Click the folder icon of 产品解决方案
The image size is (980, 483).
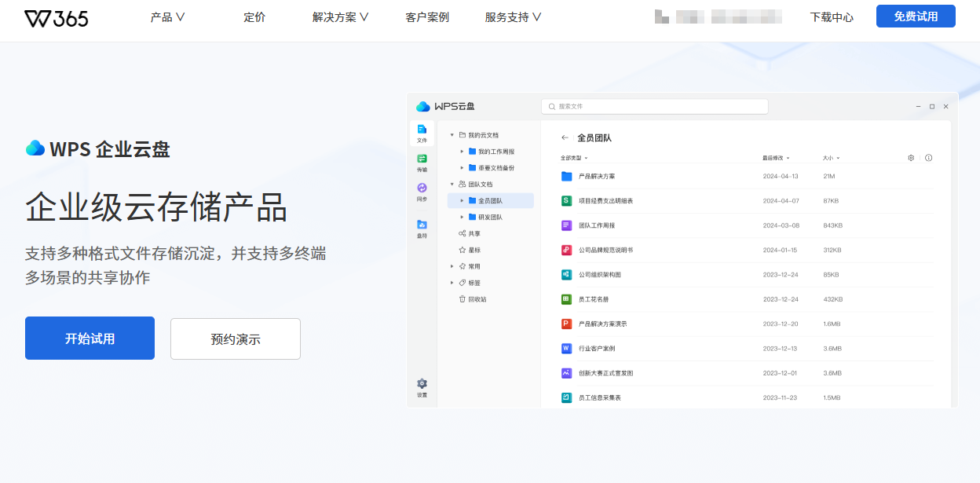[x=567, y=177]
